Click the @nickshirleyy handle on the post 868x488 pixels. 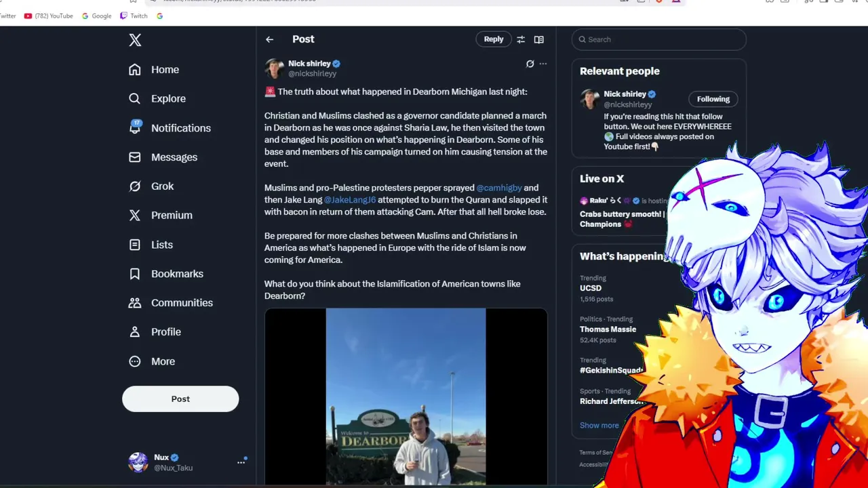(313, 74)
